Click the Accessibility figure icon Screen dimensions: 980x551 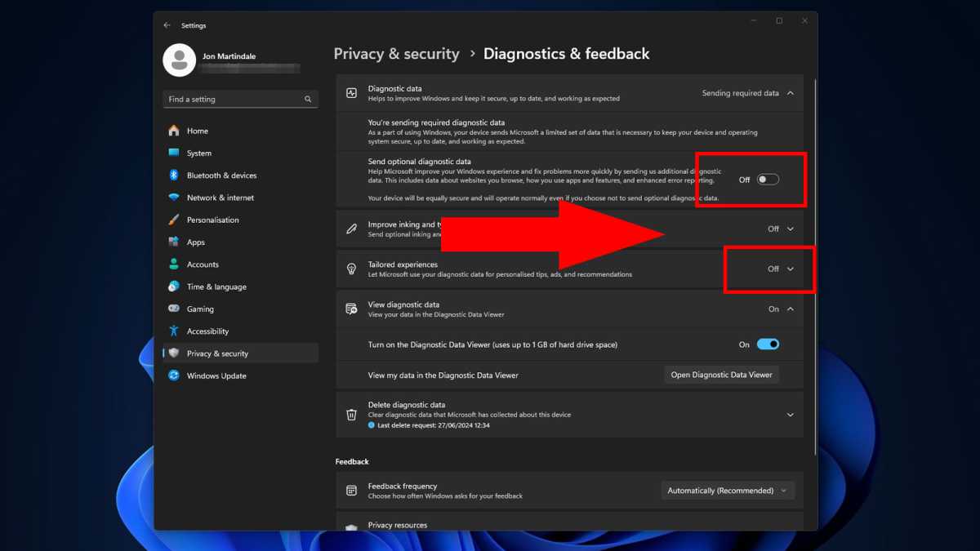point(174,331)
